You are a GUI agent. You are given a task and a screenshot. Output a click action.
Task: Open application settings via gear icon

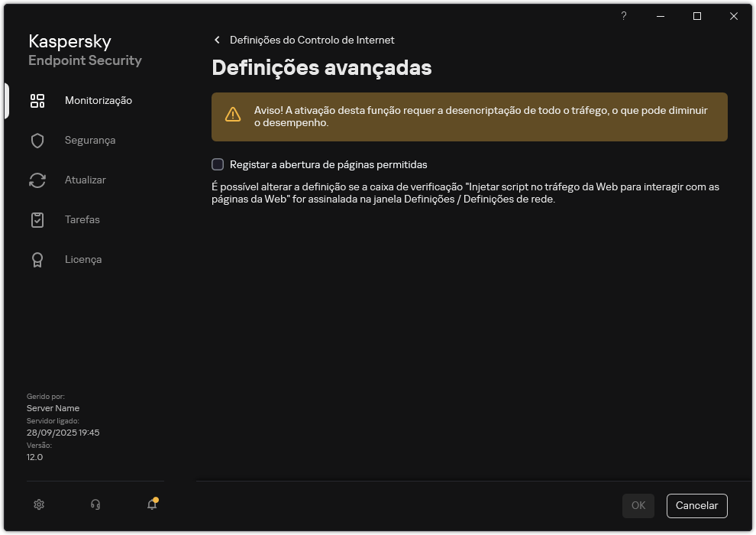[x=38, y=505]
